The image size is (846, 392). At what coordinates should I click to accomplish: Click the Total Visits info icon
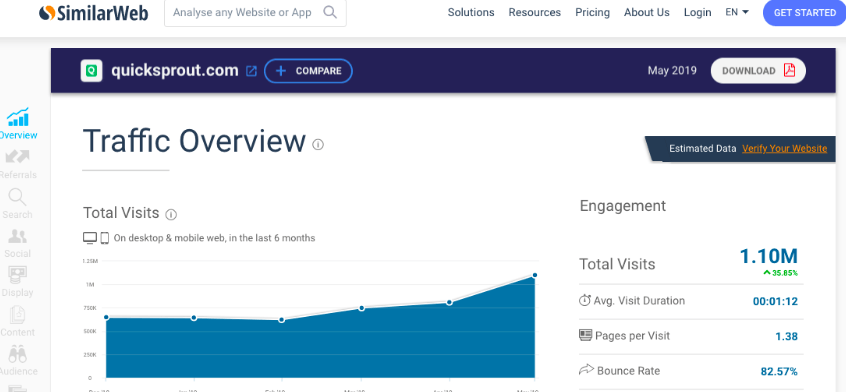click(x=171, y=215)
